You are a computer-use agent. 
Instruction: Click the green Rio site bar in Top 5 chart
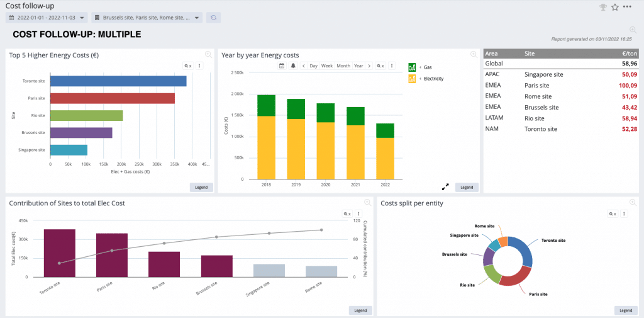[87, 116]
